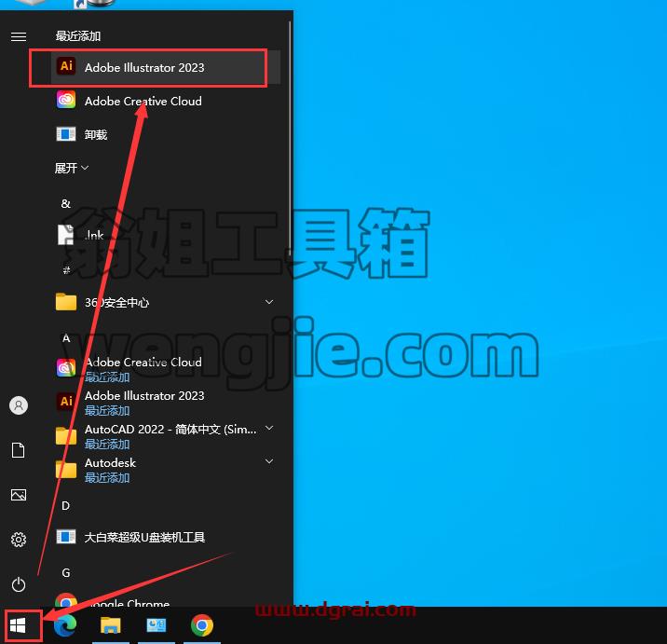Open Settings gear in Start menu
Screen dimensions: 667x644
[19, 540]
